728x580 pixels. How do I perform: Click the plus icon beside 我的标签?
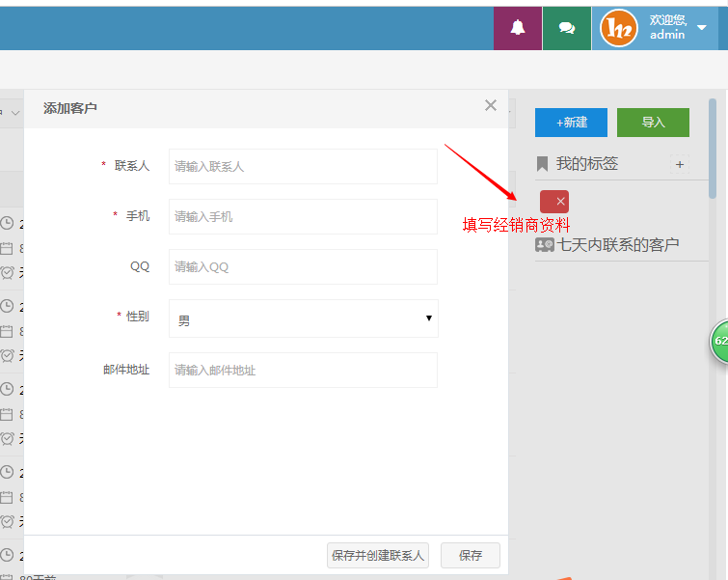(x=680, y=164)
